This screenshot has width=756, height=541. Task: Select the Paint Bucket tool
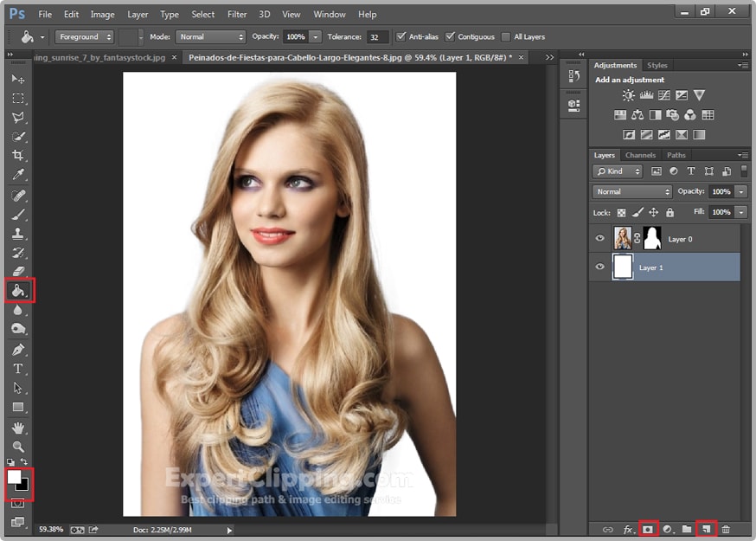tap(18, 291)
